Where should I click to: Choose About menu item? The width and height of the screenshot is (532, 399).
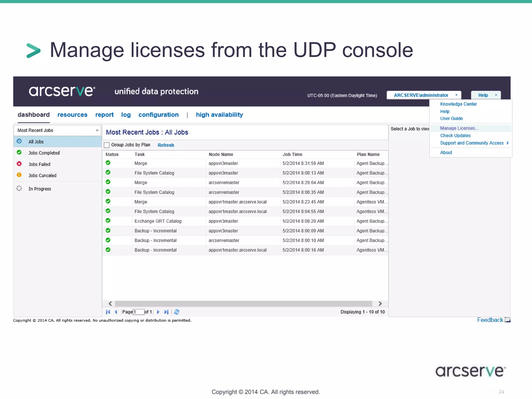[446, 152]
